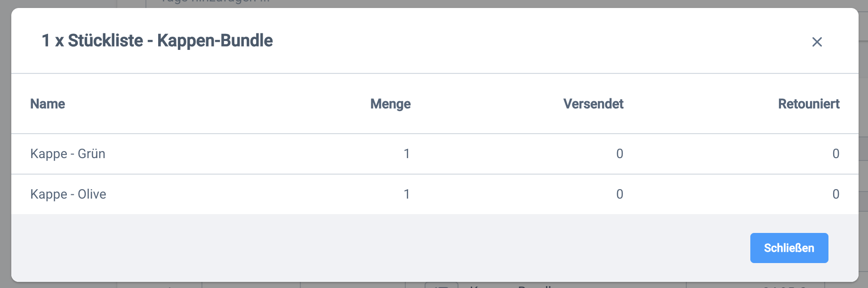Click Retouniert count in Kappe - Grün row

(836, 154)
